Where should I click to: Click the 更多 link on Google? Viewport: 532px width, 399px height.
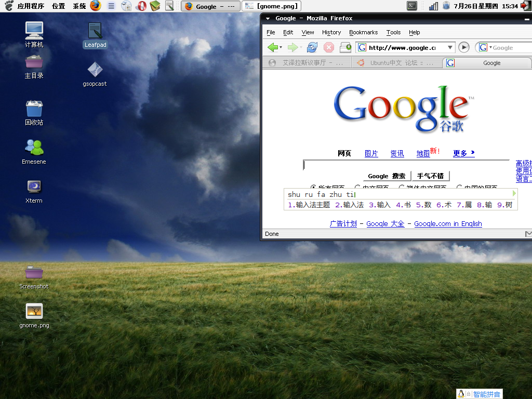click(464, 153)
